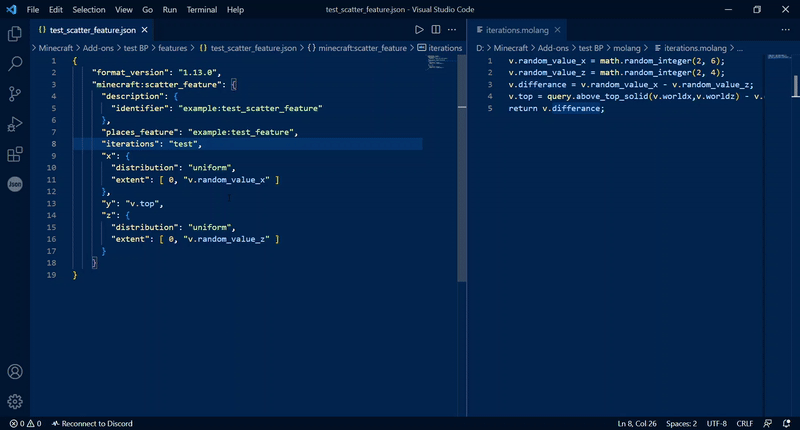Open the Edit menu

(x=56, y=9)
